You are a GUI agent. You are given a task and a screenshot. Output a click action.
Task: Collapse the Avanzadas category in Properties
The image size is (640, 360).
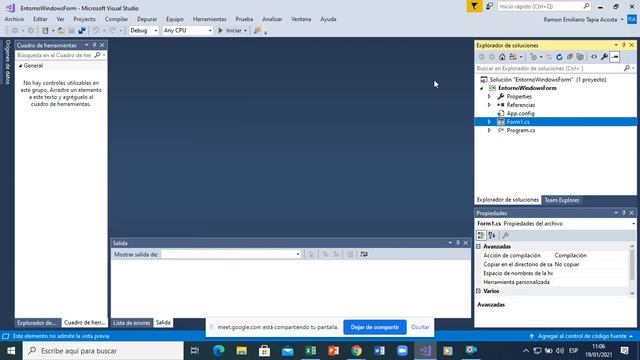point(479,247)
